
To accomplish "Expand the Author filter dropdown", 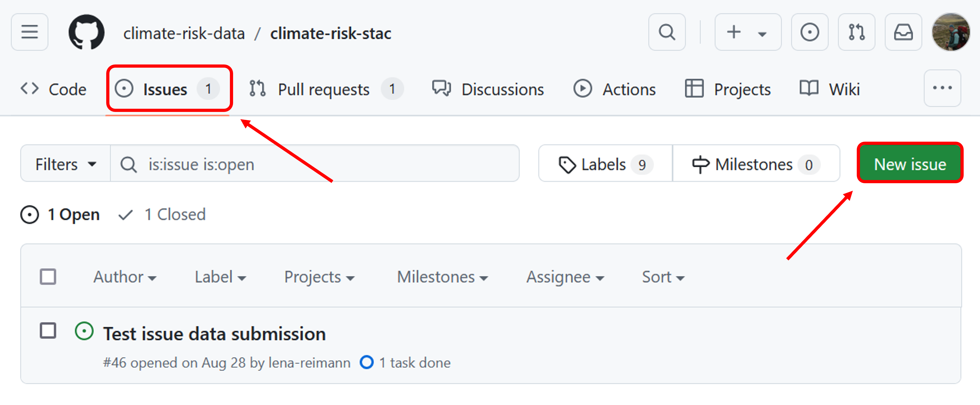I will (x=125, y=277).
